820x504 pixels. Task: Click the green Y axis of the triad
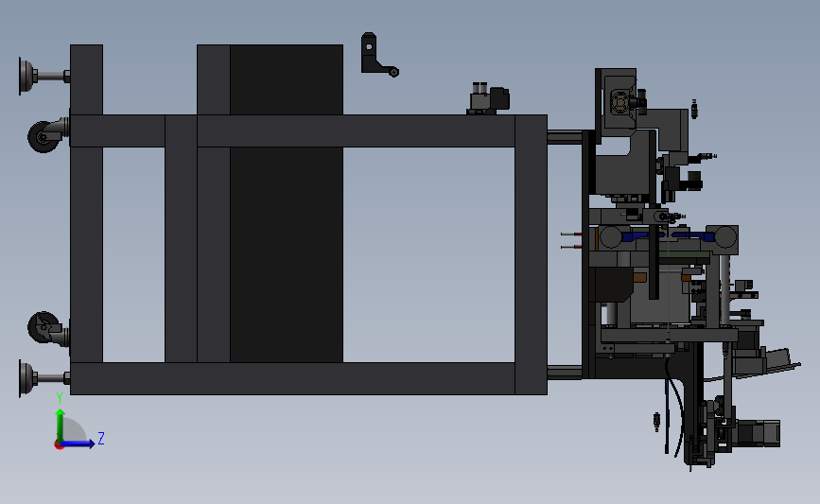coord(61,426)
